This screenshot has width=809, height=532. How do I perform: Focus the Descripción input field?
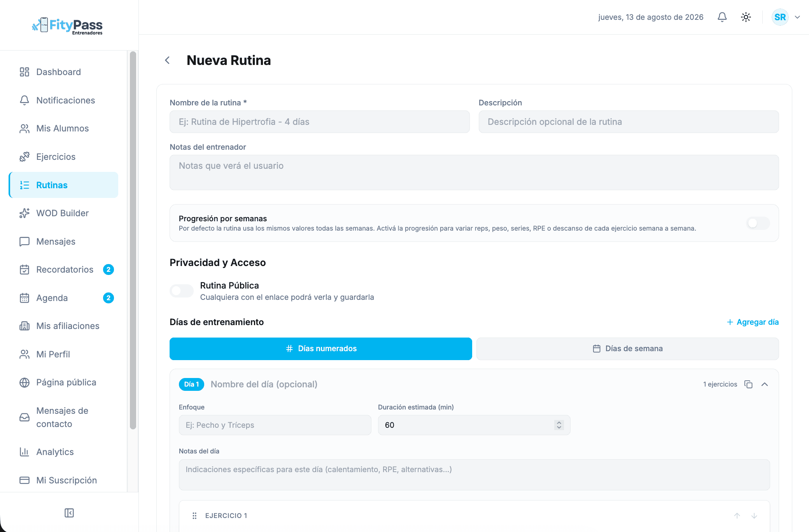click(629, 122)
